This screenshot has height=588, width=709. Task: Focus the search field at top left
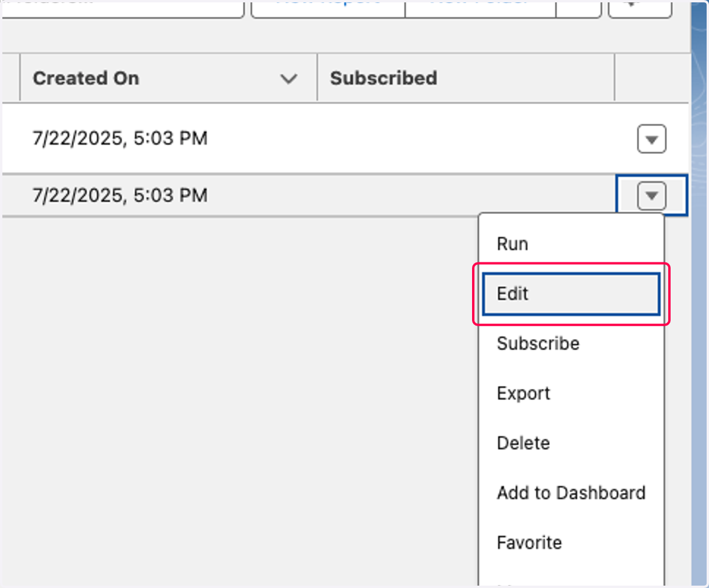pos(122,8)
